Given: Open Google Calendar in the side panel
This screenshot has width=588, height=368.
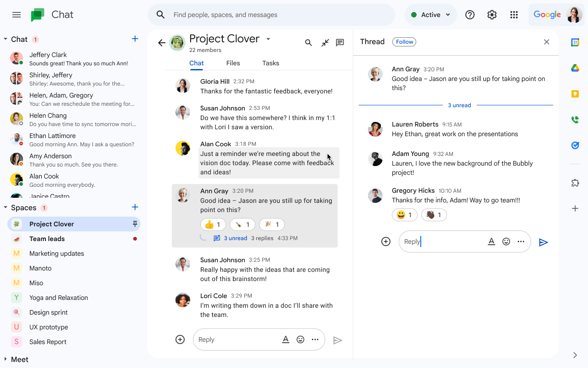Looking at the screenshot, I should click(x=575, y=42).
